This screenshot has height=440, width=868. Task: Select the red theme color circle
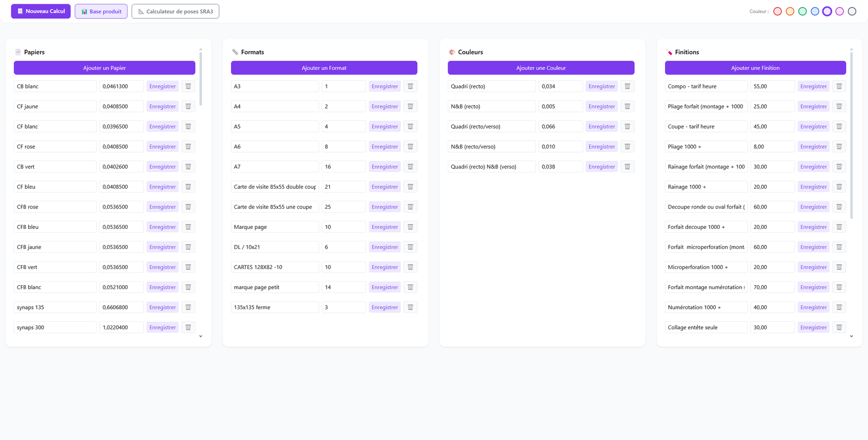(777, 11)
